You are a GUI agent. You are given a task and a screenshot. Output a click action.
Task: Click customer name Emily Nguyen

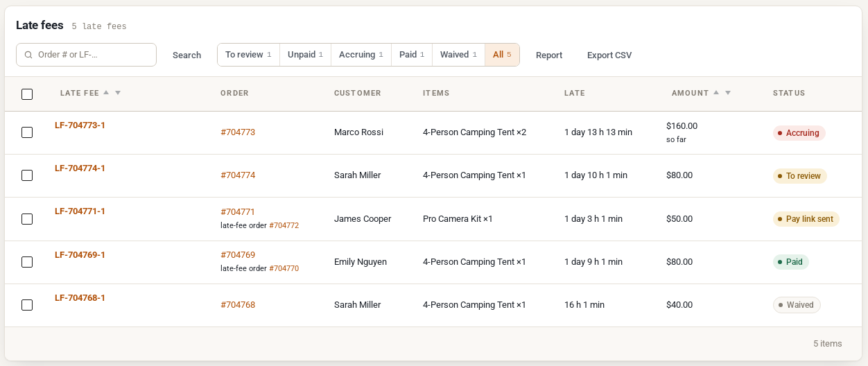[361, 262]
